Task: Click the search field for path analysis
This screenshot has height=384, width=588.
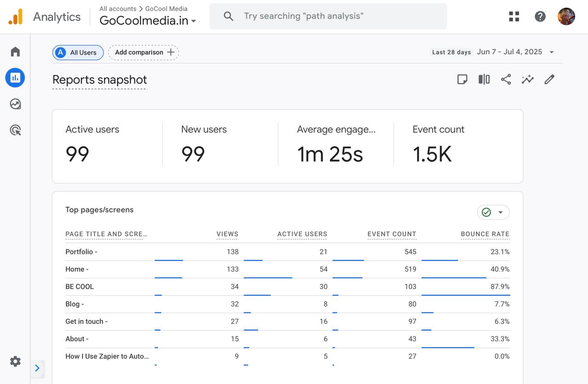Action: [328, 17]
